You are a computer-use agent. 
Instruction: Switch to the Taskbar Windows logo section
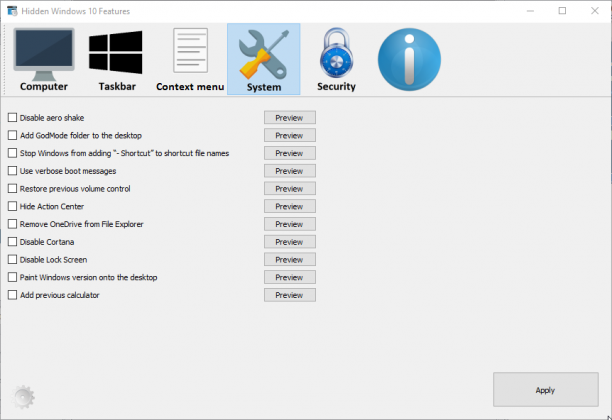click(x=116, y=59)
